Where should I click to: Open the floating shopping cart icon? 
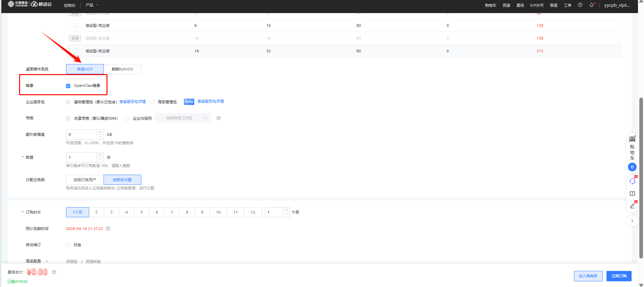[x=632, y=139]
